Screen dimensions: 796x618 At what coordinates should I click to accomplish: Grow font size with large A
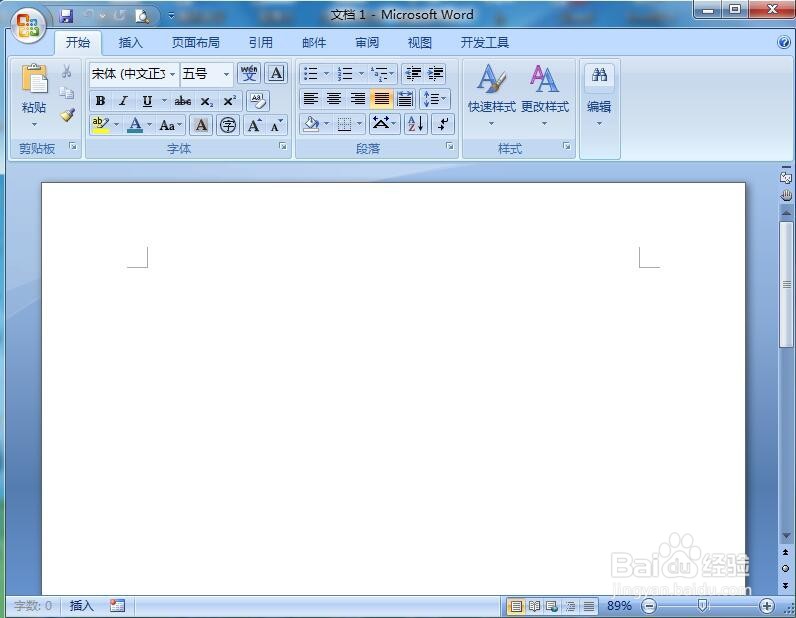click(x=254, y=125)
